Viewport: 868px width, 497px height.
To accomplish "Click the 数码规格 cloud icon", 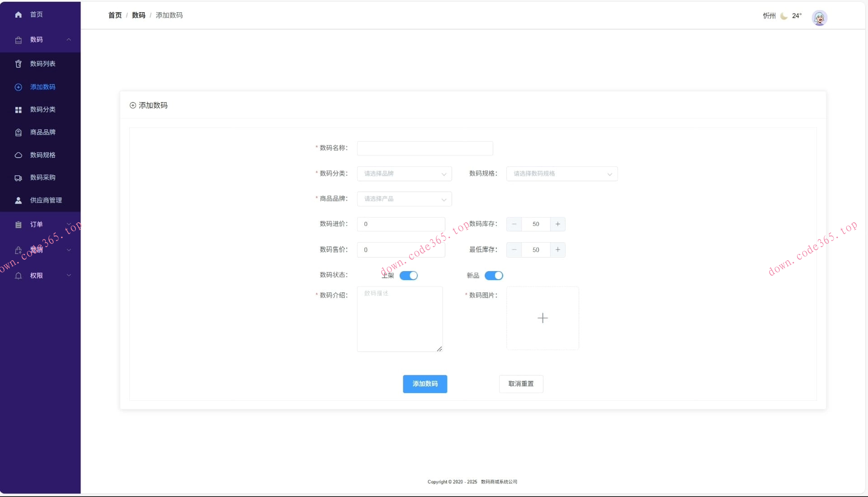I will (x=18, y=155).
